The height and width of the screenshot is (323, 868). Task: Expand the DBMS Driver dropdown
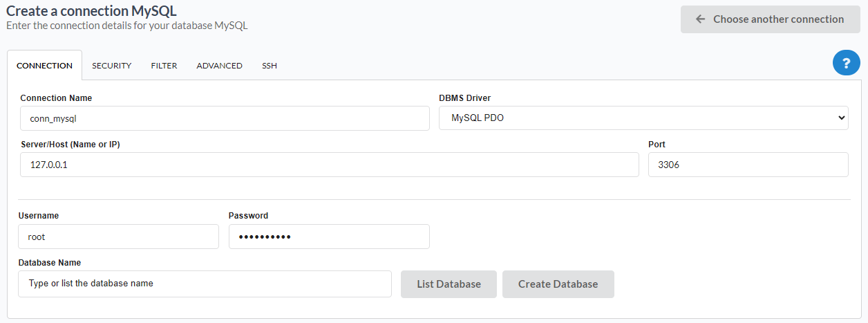[x=643, y=118]
